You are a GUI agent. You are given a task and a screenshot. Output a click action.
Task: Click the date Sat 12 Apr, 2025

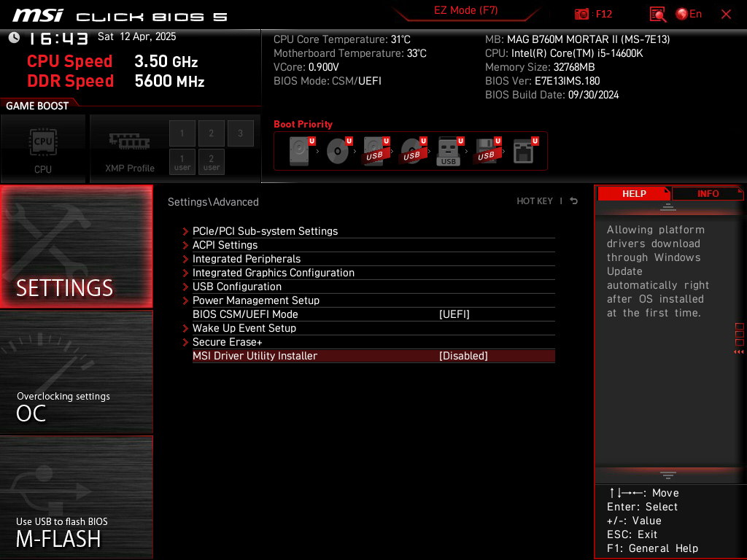coord(136,36)
